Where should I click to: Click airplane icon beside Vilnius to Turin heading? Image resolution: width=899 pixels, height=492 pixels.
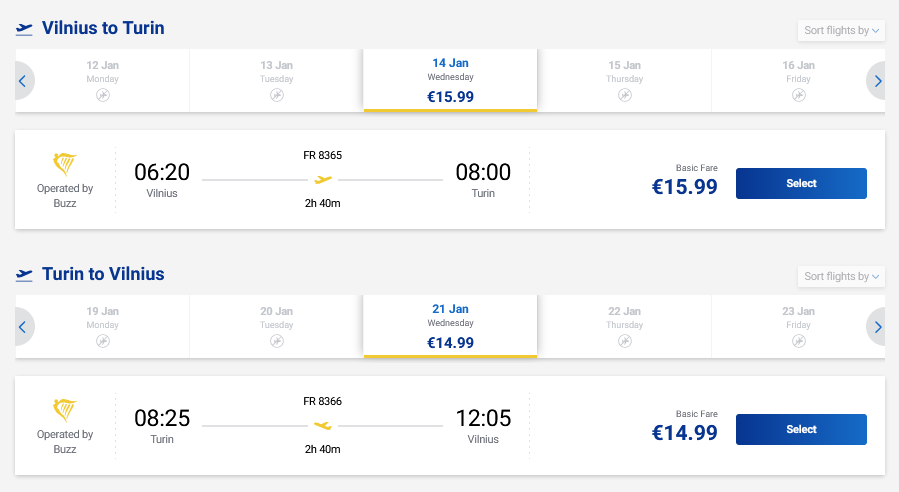click(25, 29)
